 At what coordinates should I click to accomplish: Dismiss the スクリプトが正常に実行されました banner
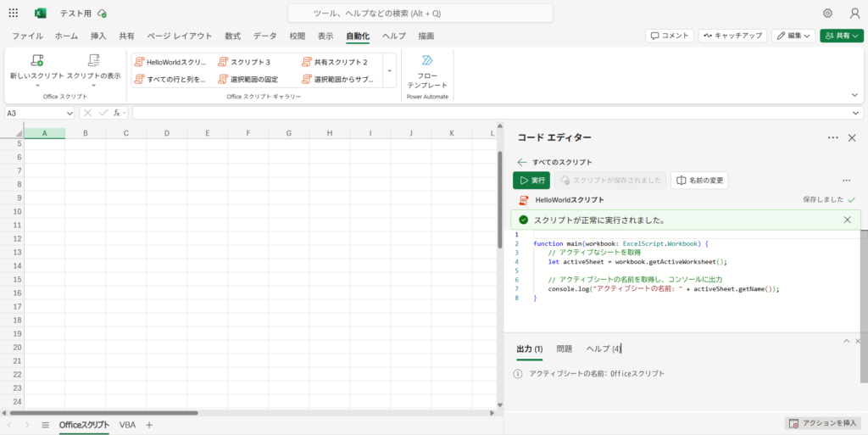point(847,220)
